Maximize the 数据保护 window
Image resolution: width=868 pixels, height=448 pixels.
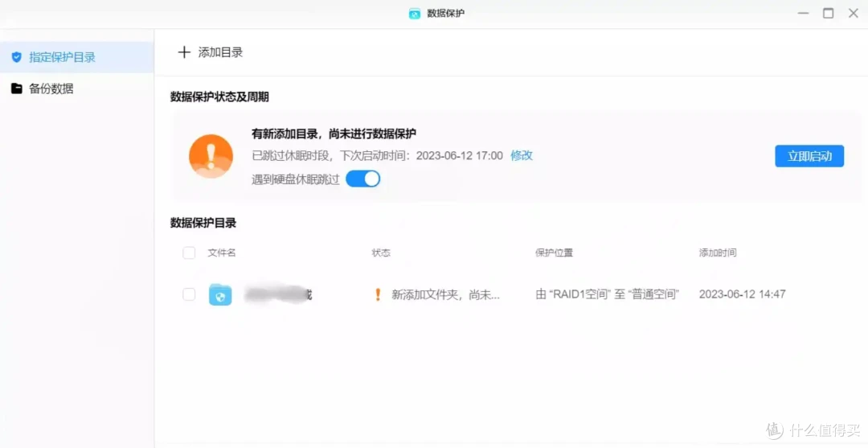(x=828, y=14)
